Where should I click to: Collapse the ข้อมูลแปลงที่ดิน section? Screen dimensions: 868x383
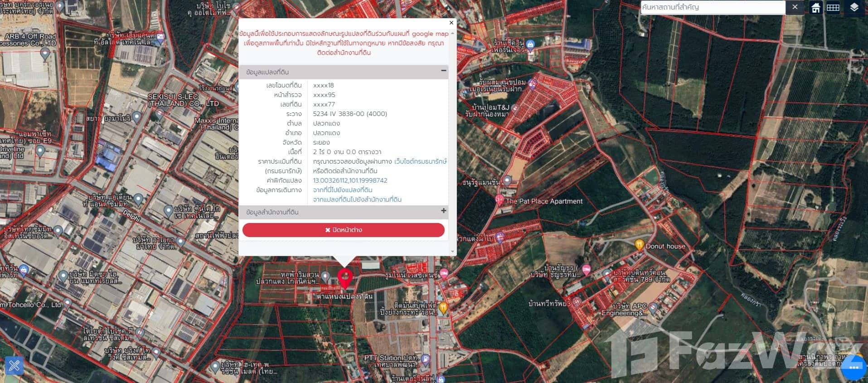(x=443, y=71)
